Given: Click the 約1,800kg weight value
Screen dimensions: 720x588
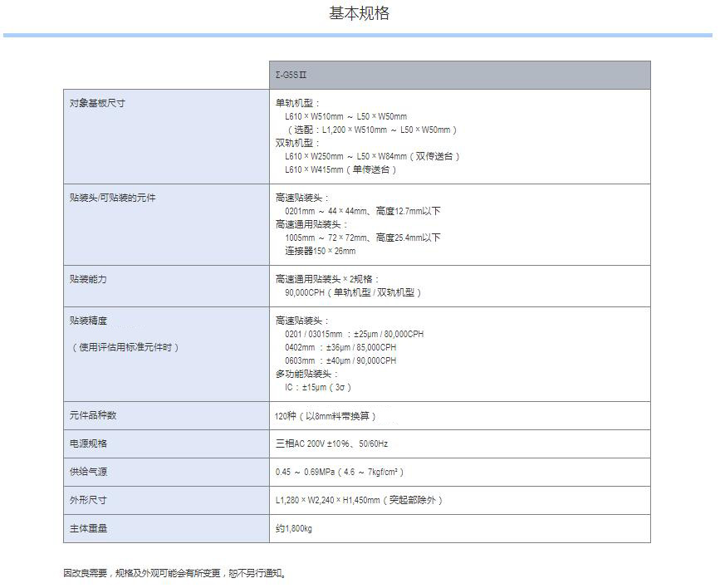Looking at the screenshot, I should [x=294, y=528].
